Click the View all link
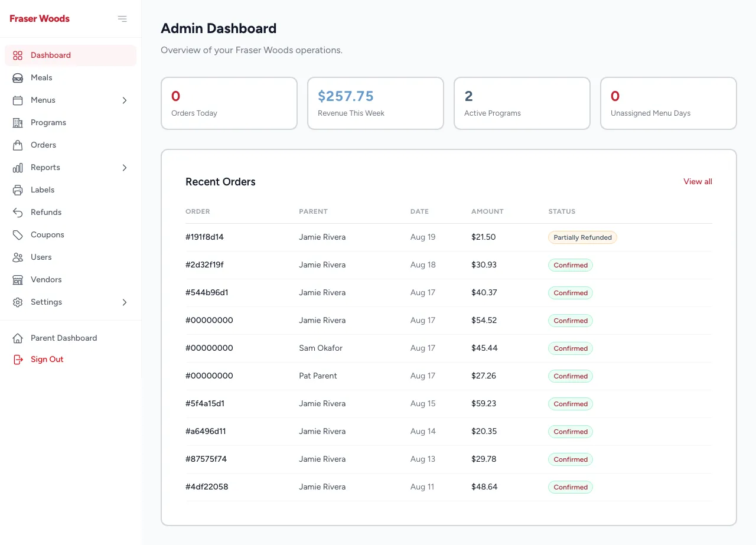756x545 pixels. tap(698, 182)
